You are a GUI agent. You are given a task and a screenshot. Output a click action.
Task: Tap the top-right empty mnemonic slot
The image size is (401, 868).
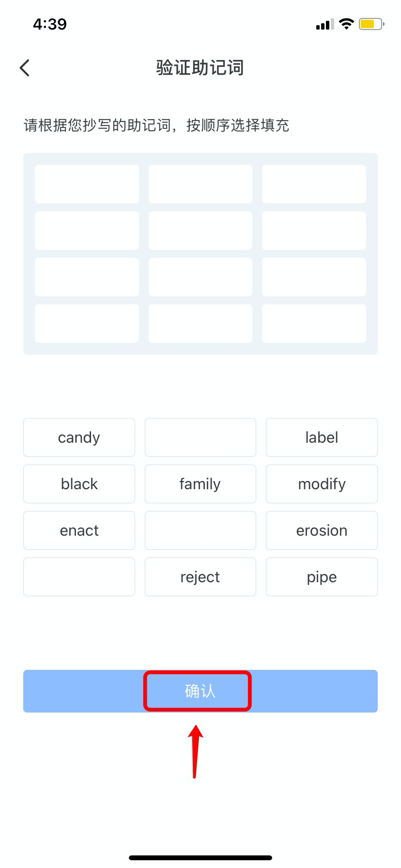click(x=314, y=184)
